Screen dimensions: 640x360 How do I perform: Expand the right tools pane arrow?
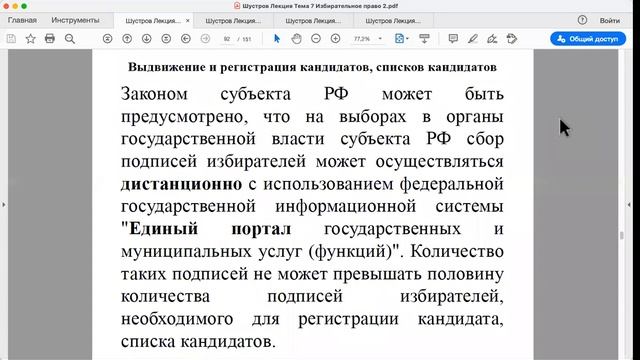pos(629,204)
